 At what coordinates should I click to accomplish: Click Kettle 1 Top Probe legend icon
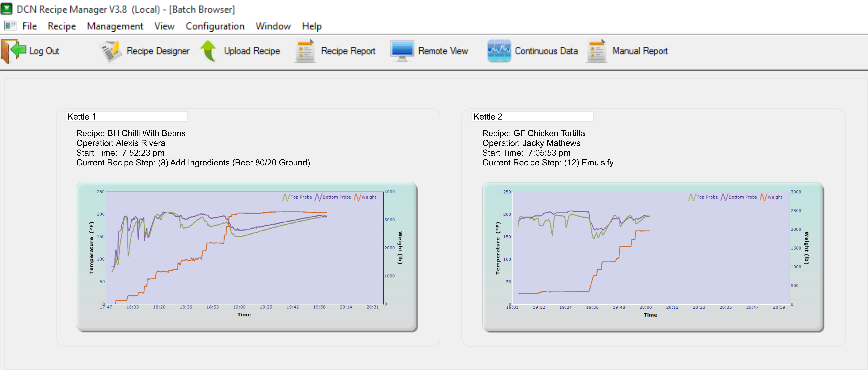point(286,197)
